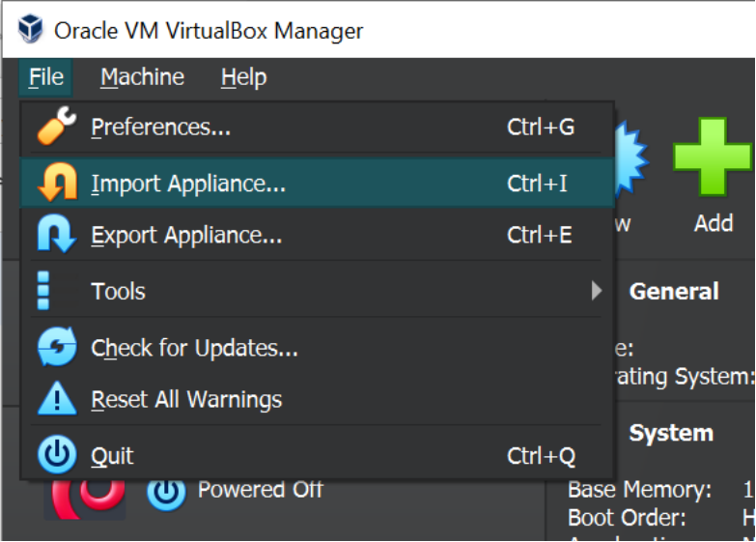Click the Import Appliance orange arrow icon
This screenshot has height=542, width=756.
click(x=57, y=183)
